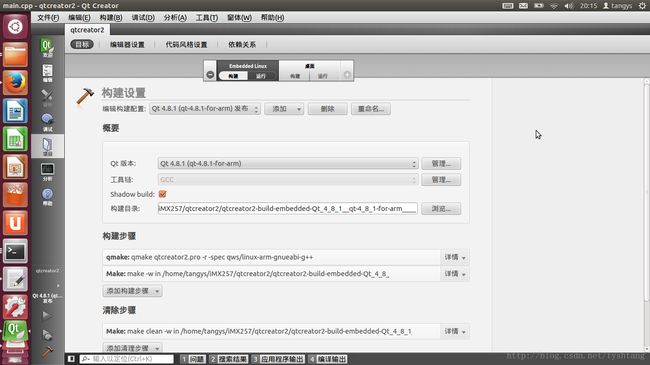
Task: Add a target with the plus icon
Action: tap(347, 75)
